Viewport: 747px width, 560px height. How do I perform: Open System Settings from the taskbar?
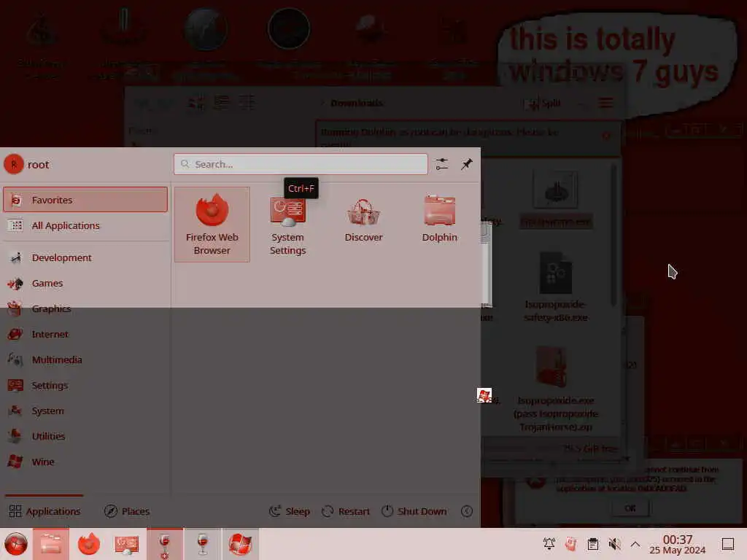pyautogui.click(x=126, y=544)
